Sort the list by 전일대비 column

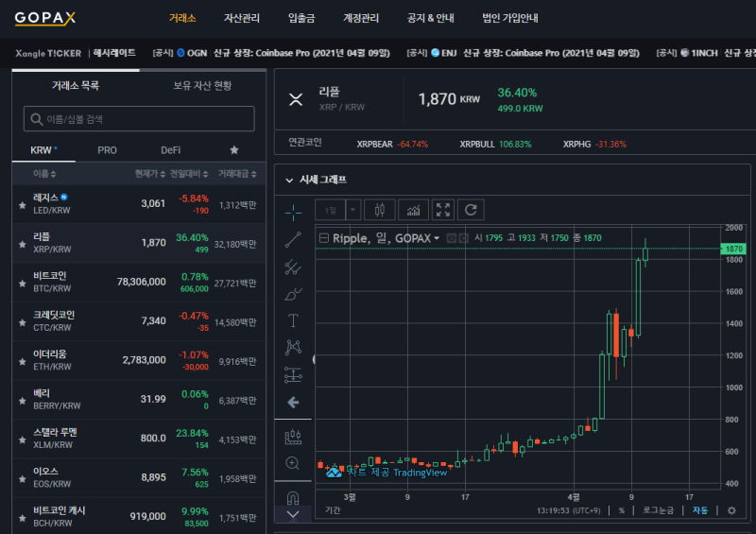[189, 174]
